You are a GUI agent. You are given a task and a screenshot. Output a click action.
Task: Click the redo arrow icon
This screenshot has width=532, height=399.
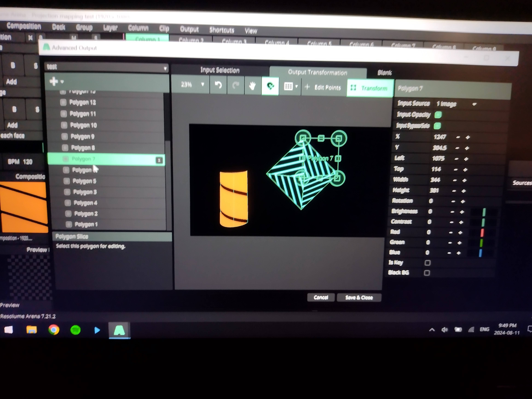pyautogui.click(x=236, y=85)
